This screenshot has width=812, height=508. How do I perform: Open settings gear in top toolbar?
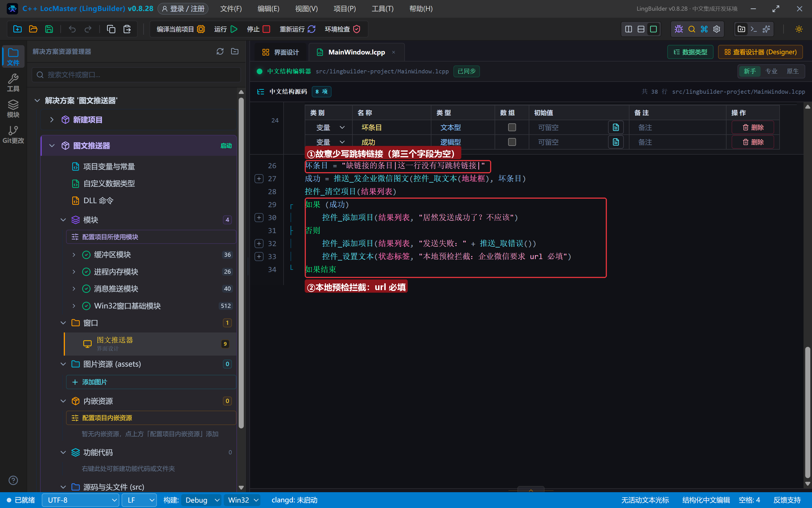[717, 29]
